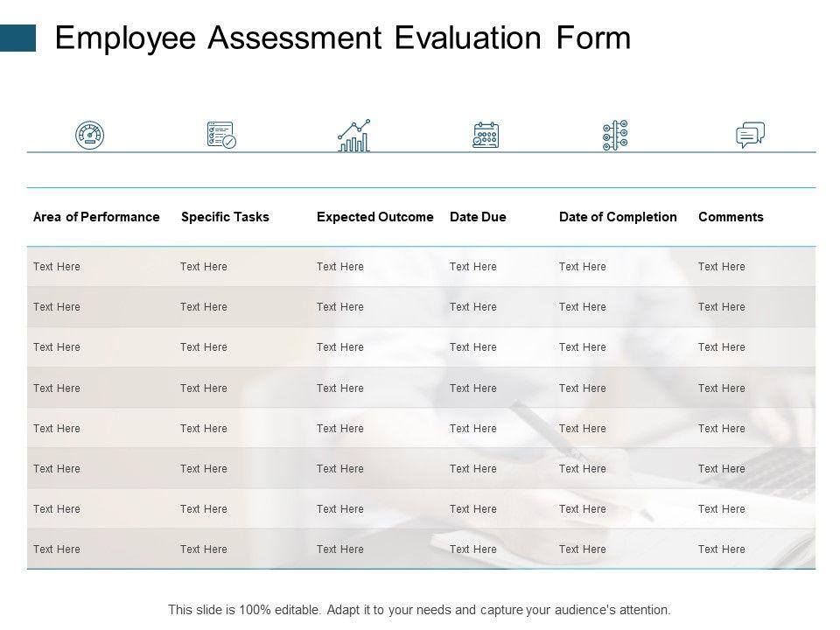840x630 pixels.
Task: Click the speedometer gauge icon
Action: coord(89,136)
